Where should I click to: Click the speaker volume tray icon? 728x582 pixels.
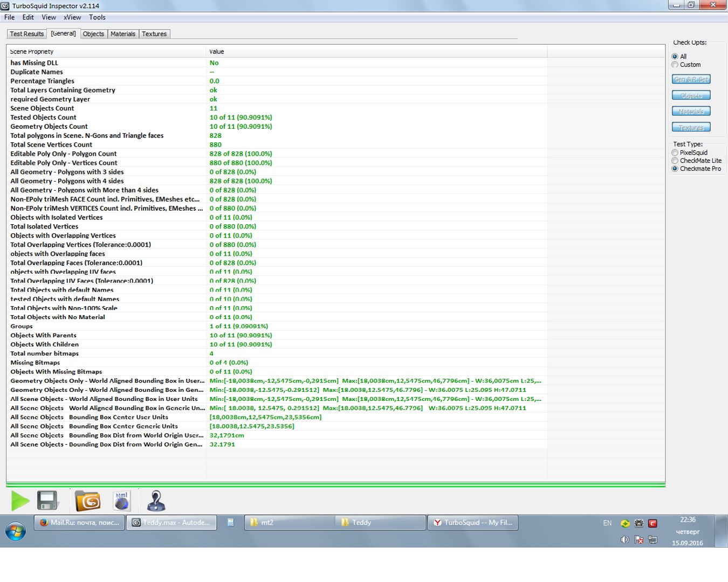coord(624,539)
